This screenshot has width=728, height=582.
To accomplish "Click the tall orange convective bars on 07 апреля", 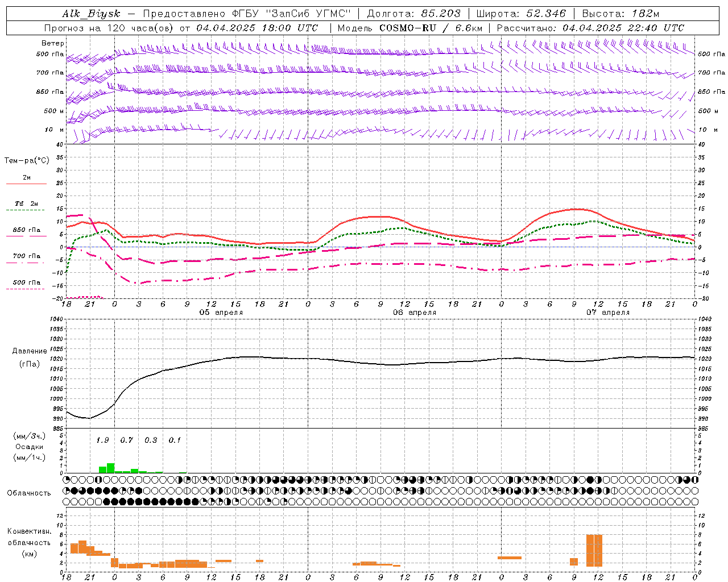I will (x=594, y=550).
